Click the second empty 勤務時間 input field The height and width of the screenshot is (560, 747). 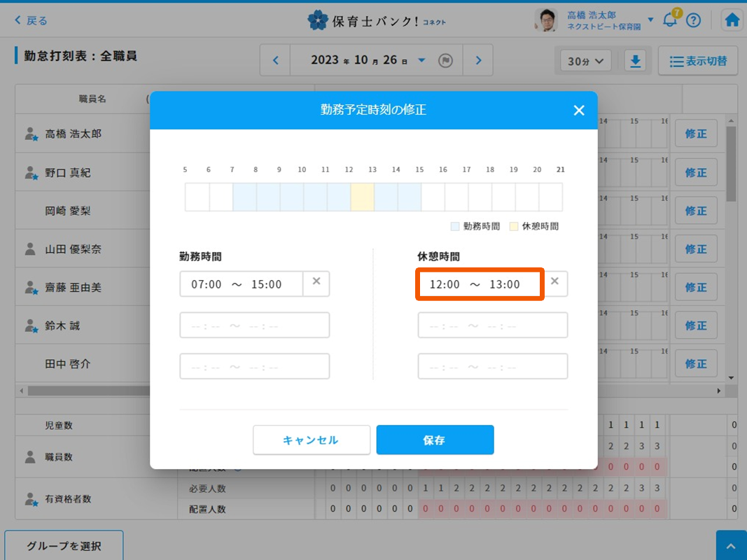[254, 325]
